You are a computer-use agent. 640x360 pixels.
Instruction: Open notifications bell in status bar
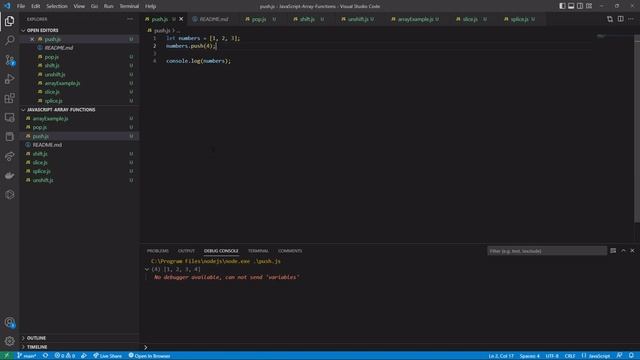point(631,356)
